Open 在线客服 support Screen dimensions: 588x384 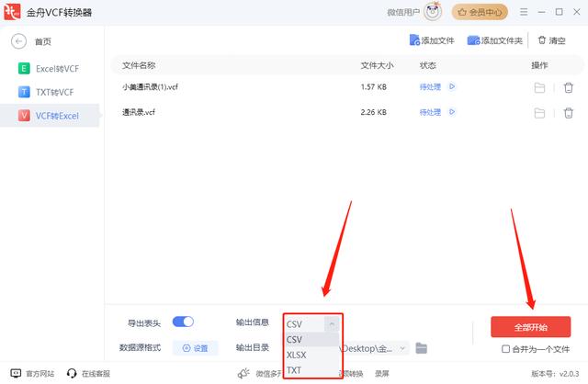pos(88,374)
